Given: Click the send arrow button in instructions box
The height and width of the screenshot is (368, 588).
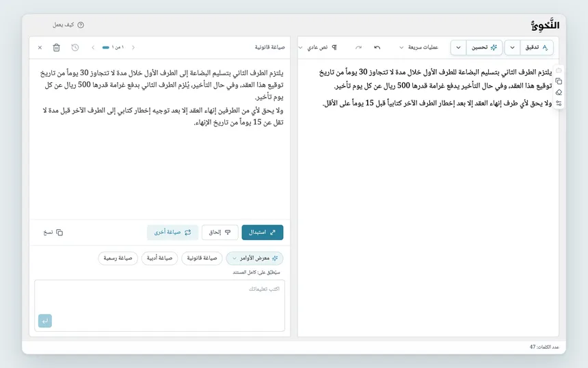Looking at the screenshot, I should [x=45, y=321].
